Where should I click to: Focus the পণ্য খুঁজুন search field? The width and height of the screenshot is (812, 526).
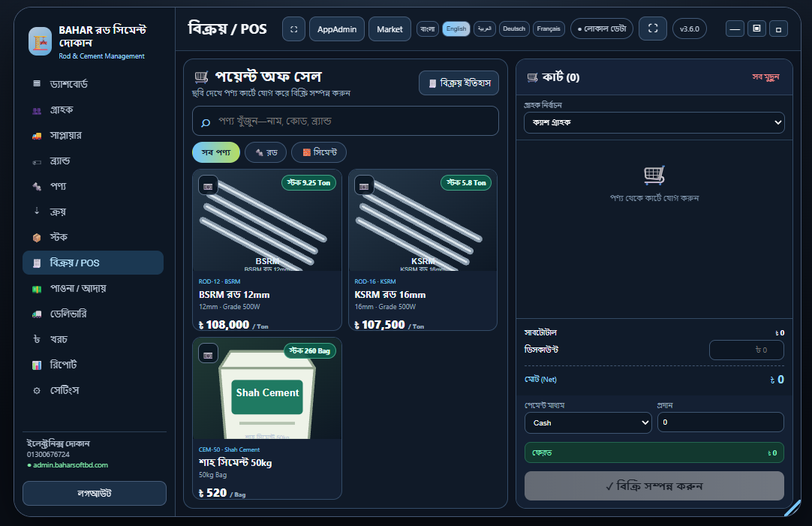pyautogui.click(x=345, y=121)
